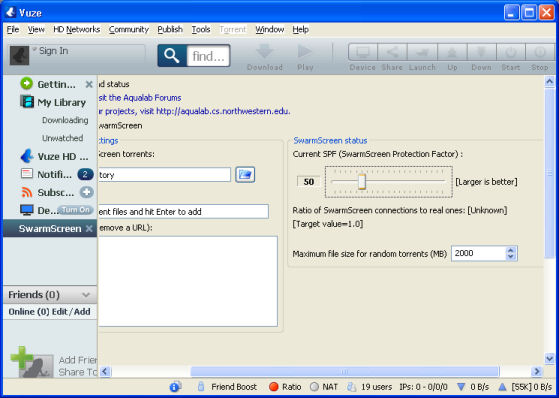Click the vertical scrollbar up arrow

point(549,82)
